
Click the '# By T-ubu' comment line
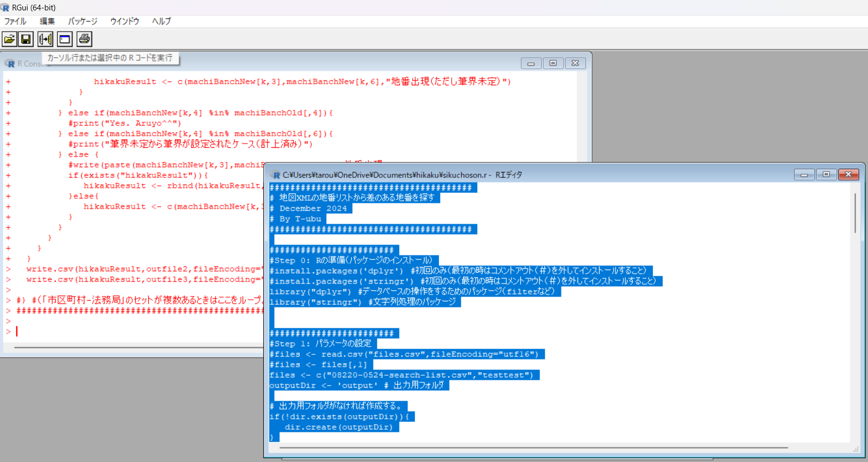298,219
